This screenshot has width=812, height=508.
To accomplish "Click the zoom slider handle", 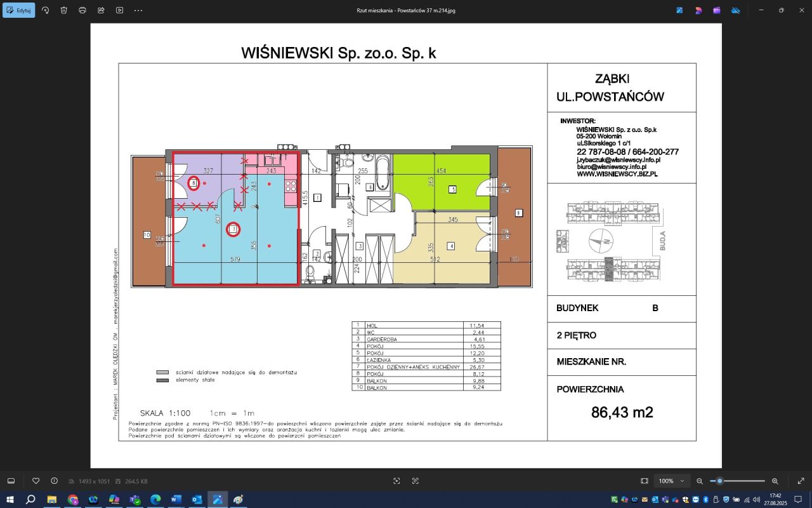I will (x=720, y=481).
